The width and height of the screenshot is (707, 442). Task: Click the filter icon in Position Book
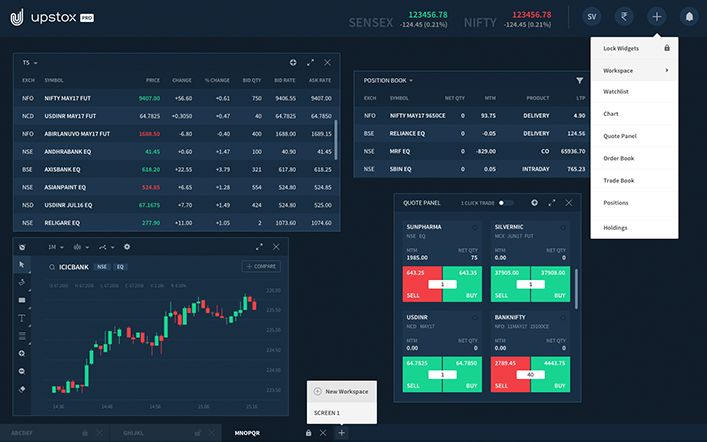(x=579, y=80)
